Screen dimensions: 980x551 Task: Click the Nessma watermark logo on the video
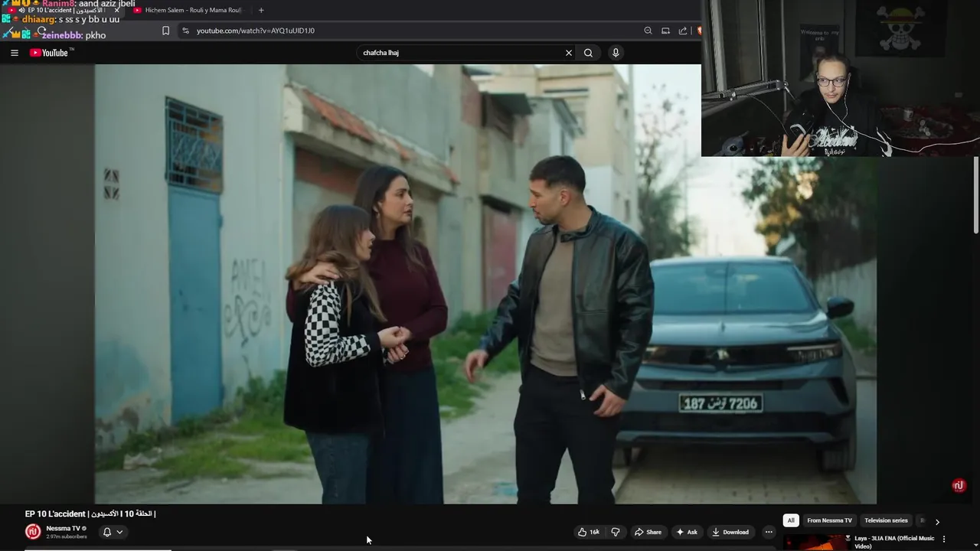tap(959, 485)
